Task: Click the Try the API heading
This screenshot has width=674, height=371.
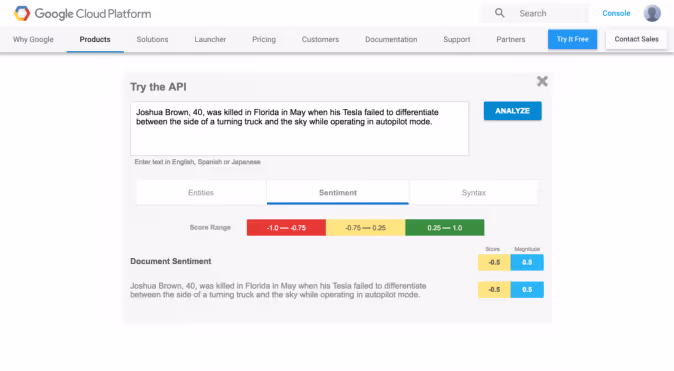Action: (158, 87)
